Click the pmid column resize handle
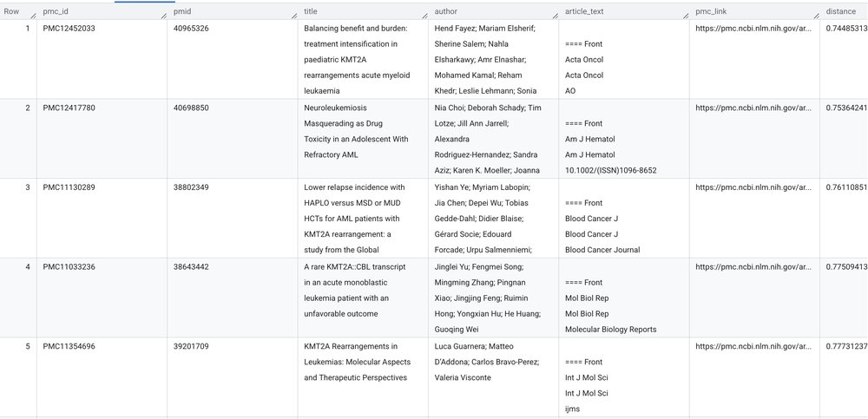The image size is (868, 419). [x=293, y=13]
